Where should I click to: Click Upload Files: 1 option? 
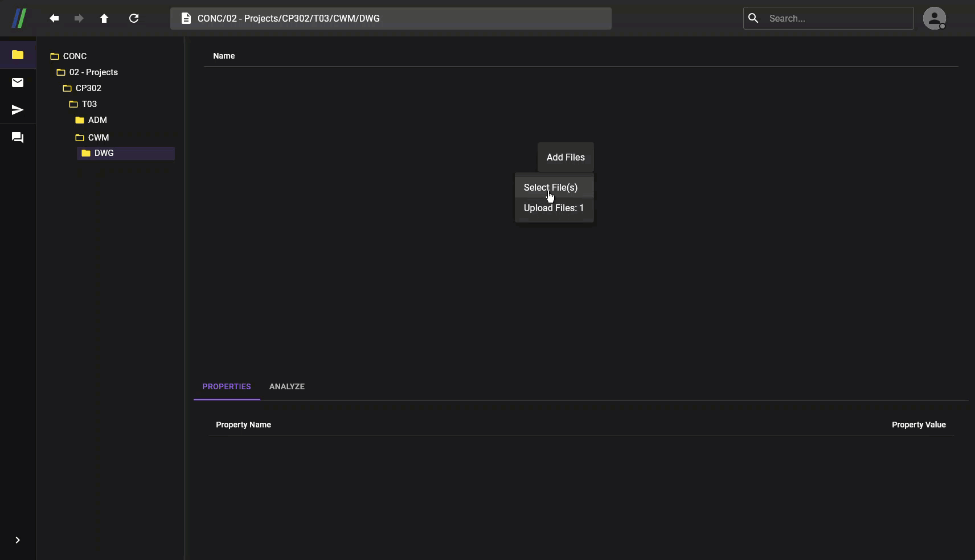[554, 208]
